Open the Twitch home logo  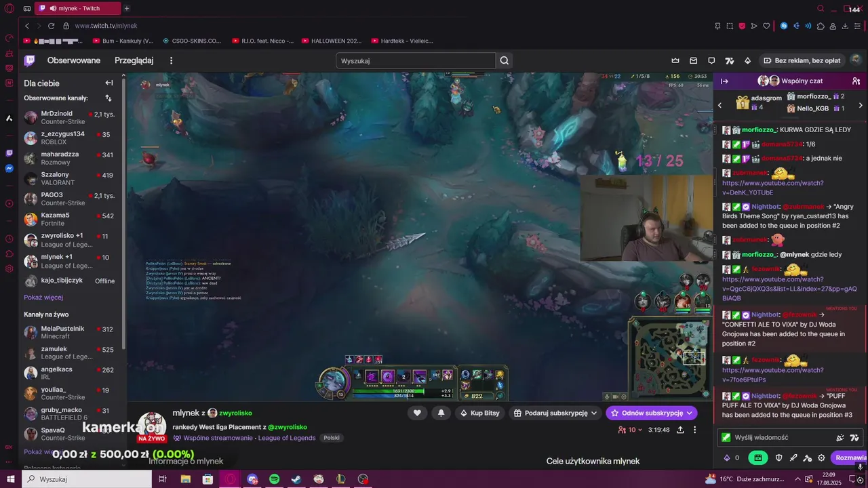pyautogui.click(x=30, y=60)
